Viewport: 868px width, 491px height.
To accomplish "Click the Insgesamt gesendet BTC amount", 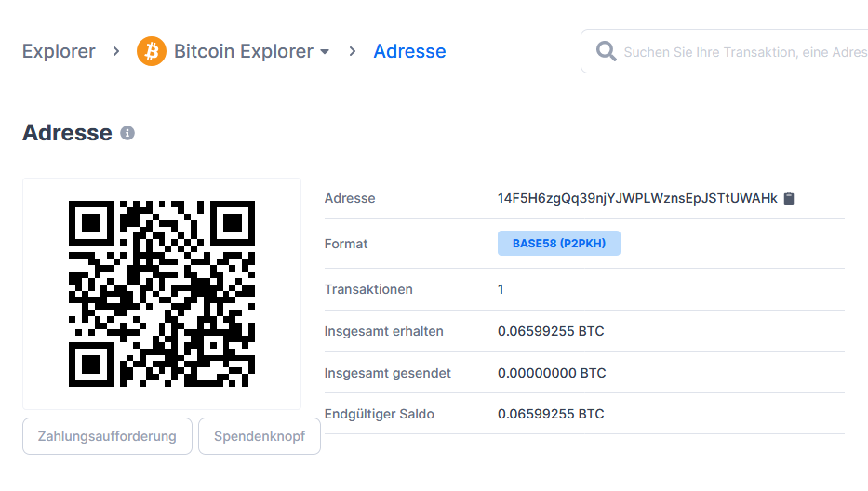I will pos(551,373).
